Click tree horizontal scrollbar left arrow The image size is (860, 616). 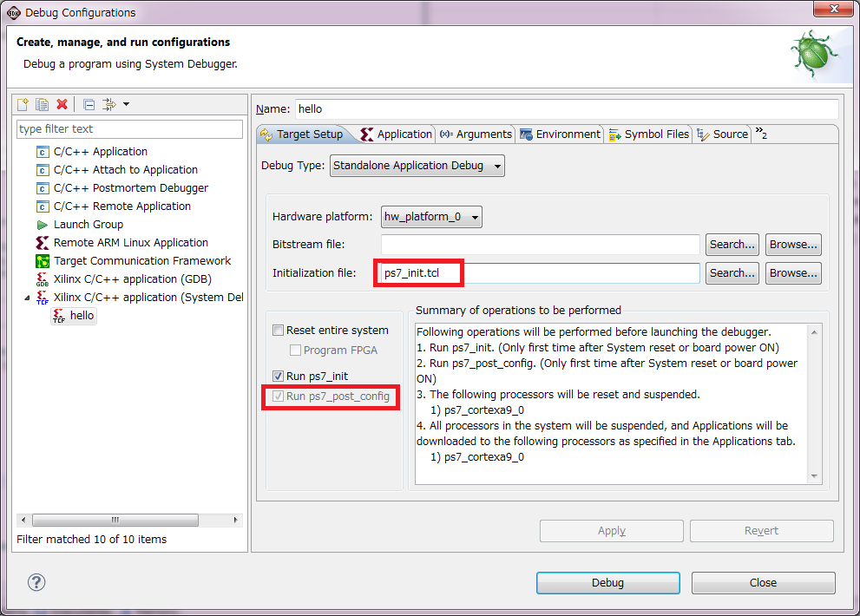[23, 520]
